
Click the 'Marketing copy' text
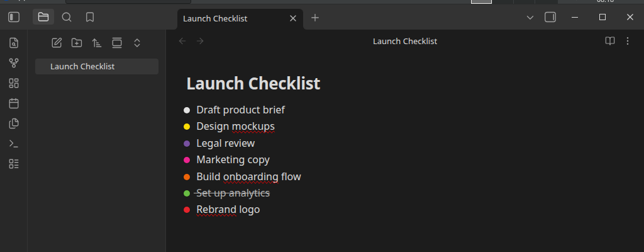point(233,160)
